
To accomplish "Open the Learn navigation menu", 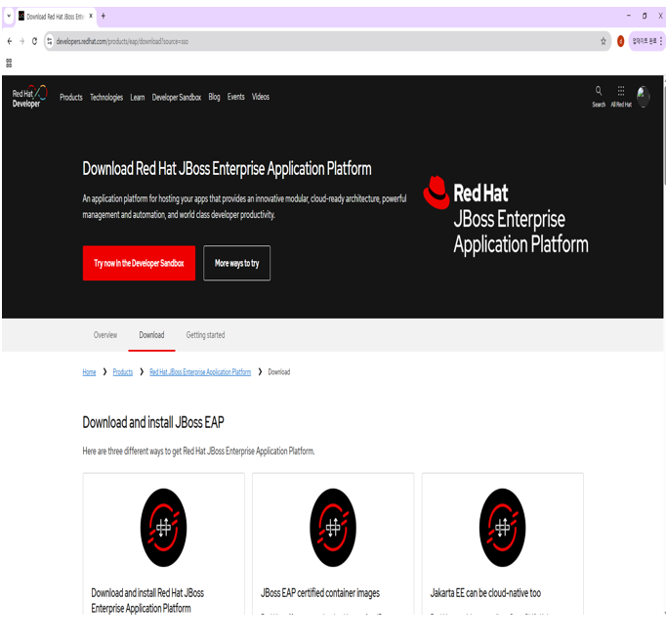I will [x=137, y=98].
